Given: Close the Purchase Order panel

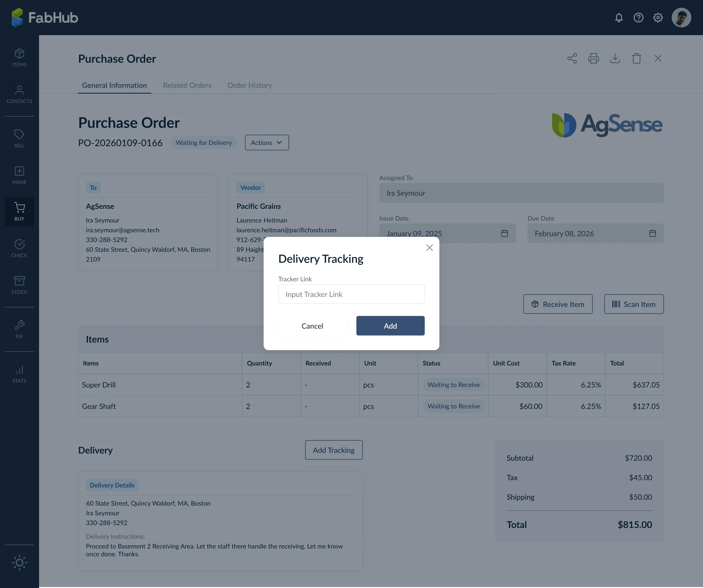Looking at the screenshot, I should point(658,58).
